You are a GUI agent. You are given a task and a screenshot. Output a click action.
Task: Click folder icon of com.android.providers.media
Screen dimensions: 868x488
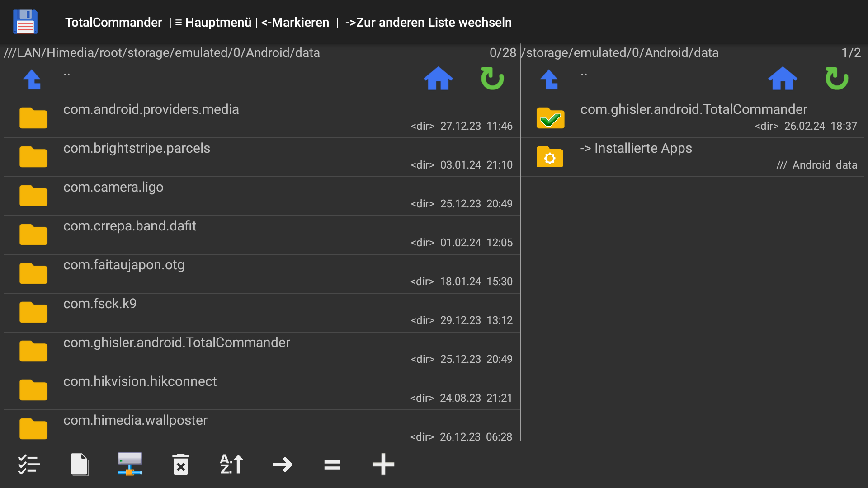(33, 118)
